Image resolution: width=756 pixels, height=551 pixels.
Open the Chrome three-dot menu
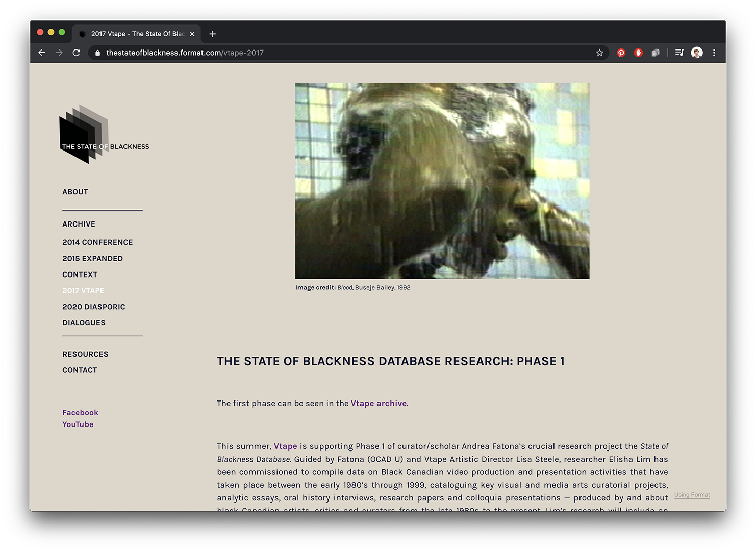714,53
